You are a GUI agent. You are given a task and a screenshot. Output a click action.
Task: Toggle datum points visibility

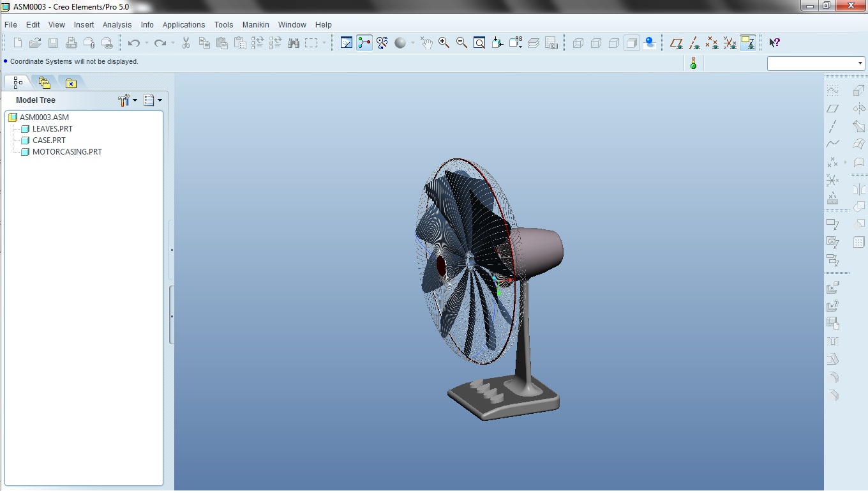click(712, 43)
